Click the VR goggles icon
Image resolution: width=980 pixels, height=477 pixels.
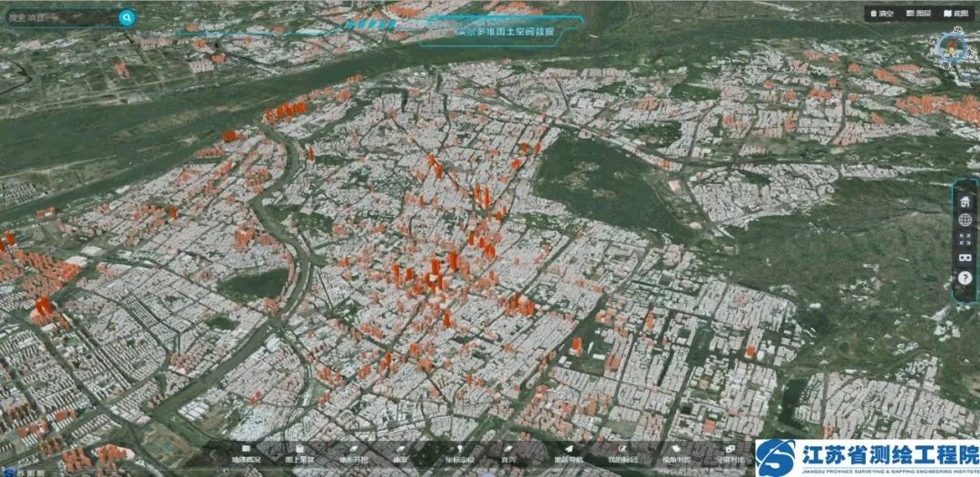[x=965, y=258]
